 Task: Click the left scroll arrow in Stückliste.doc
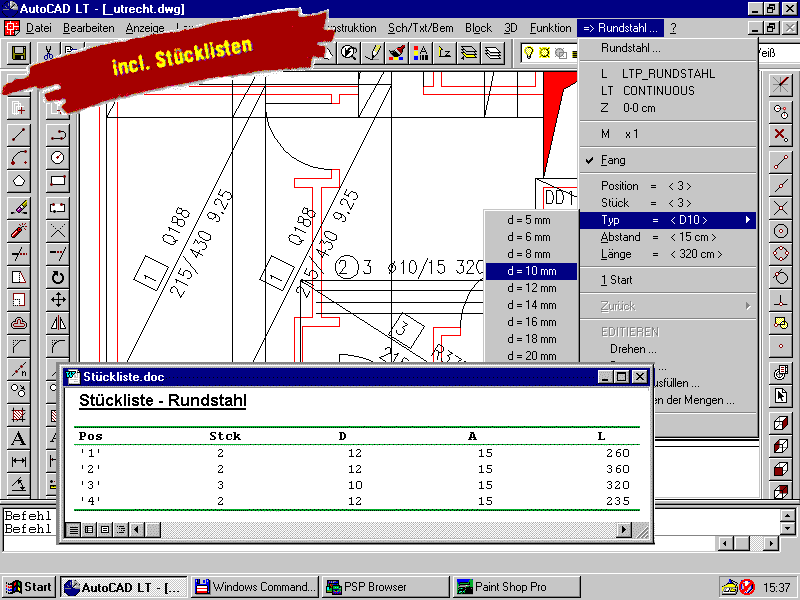136,530
